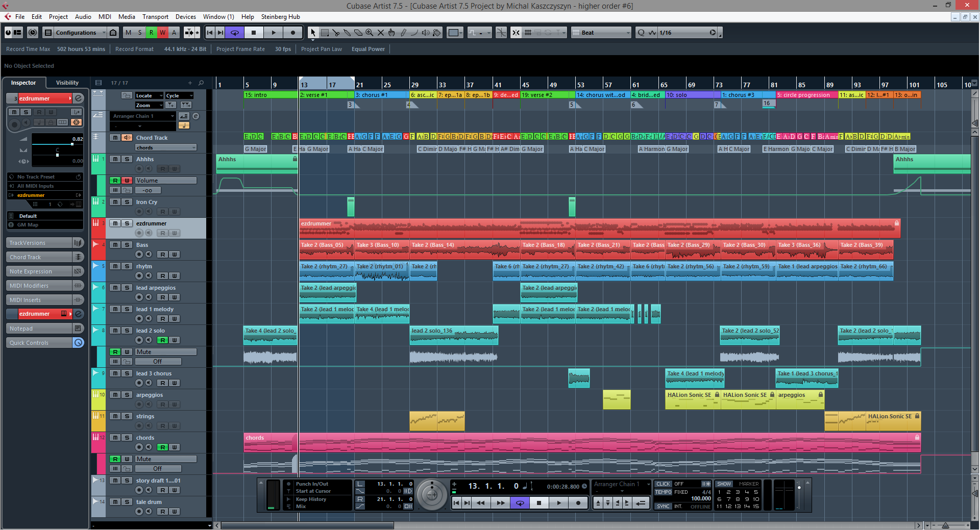
Task: Select the Object Selection arrow tool
Action: 313,33
